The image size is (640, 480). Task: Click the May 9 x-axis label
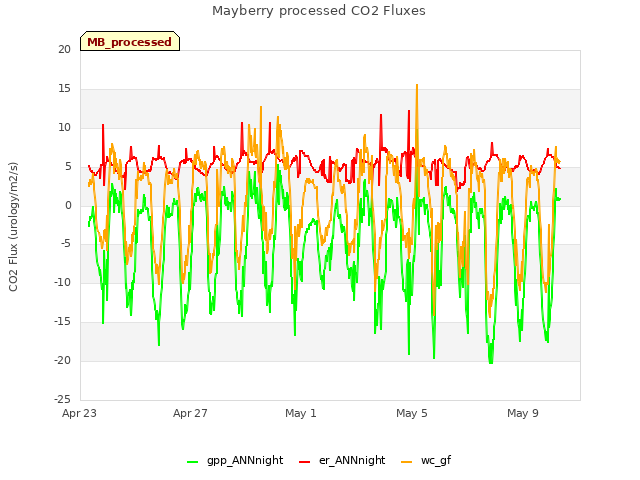click(x=523, y=413)
